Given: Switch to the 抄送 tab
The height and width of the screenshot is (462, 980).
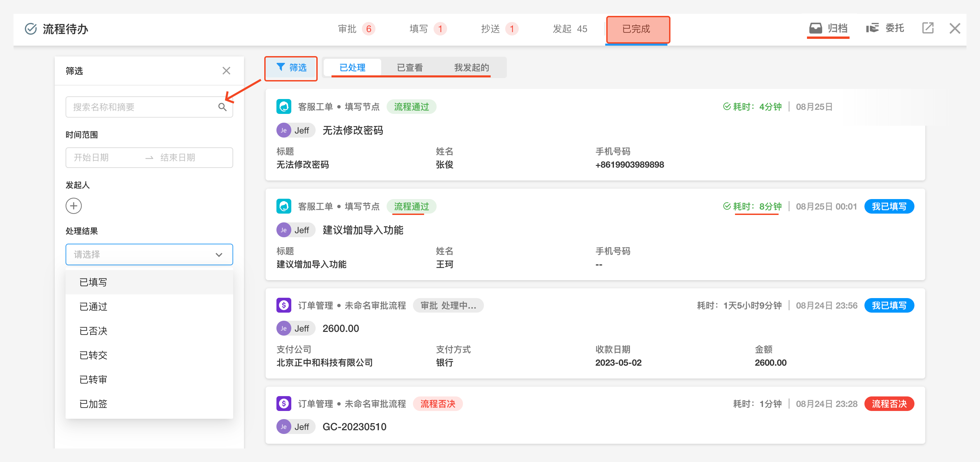Looking at the screenshot, I should point(499,29).
